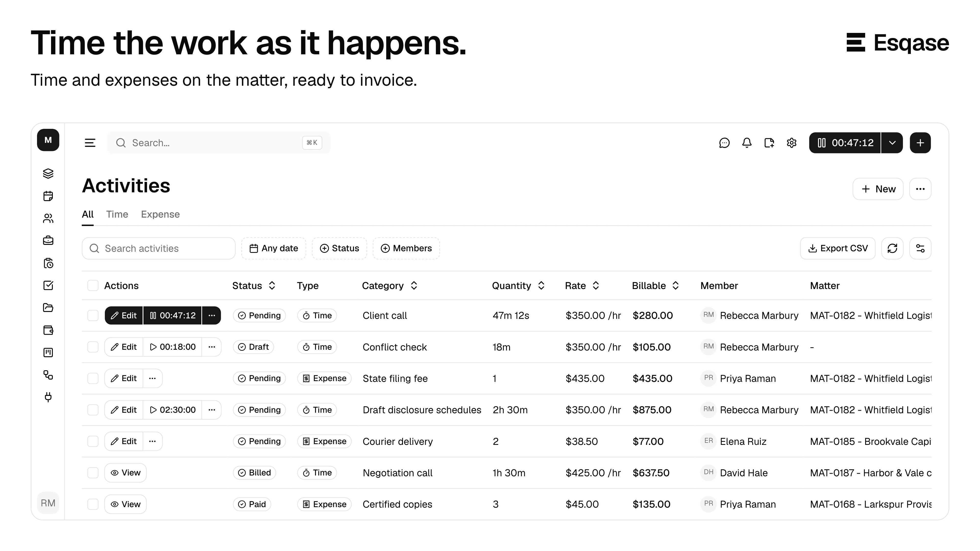
Task: Open the chat messages icon in the header
Action: tap(724, 143)
